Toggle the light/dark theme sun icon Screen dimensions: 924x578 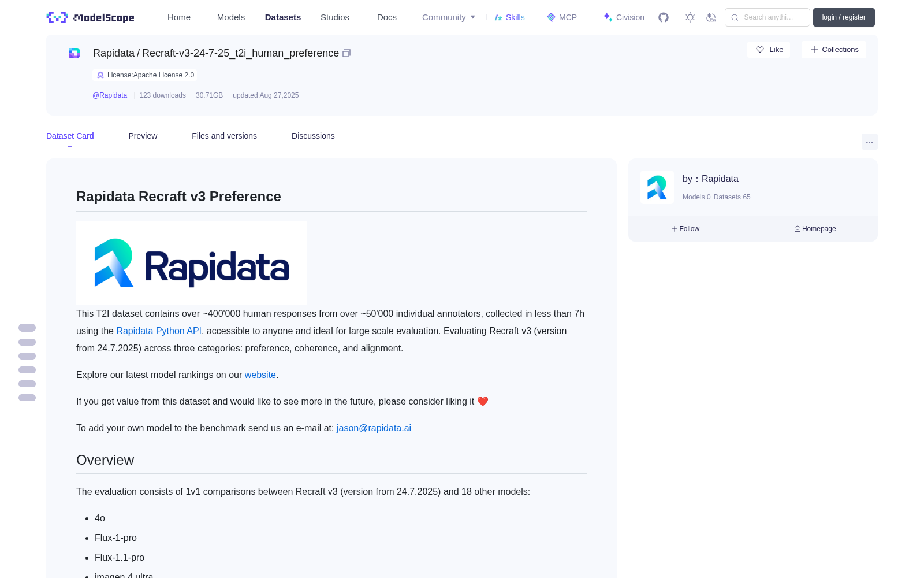pyautogui.click(x=690, y=17)
